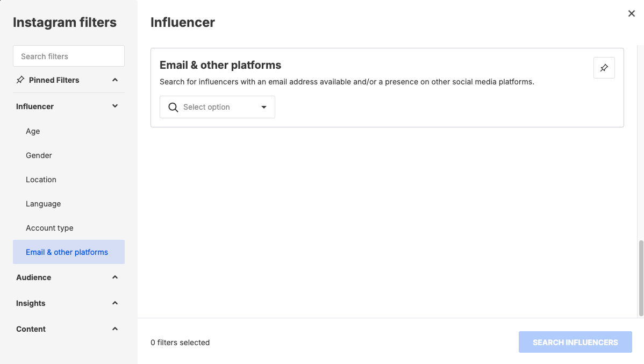Click the vertical scrollbar thumb
This screenshot has height=364, width=644.
click(x=641, y=278)
